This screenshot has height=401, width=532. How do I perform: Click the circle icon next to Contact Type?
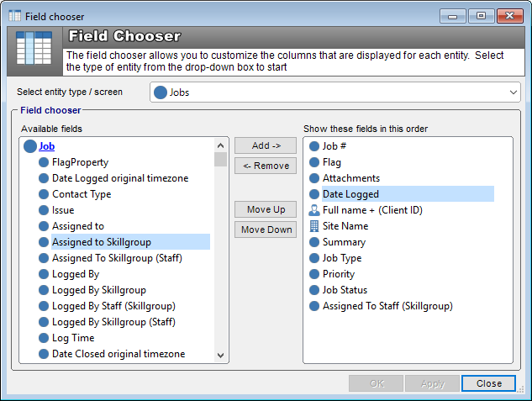(44, 194)
